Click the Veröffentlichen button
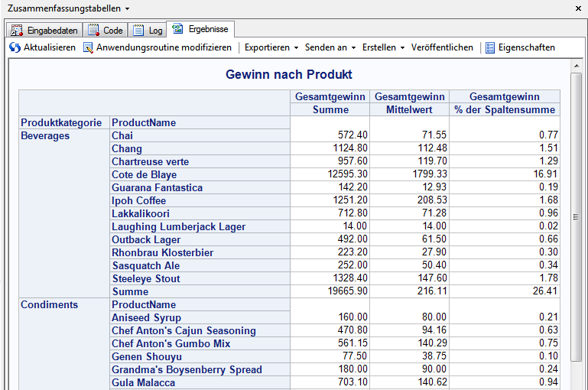This screenshot has width=588, height=390. [442, 47]
